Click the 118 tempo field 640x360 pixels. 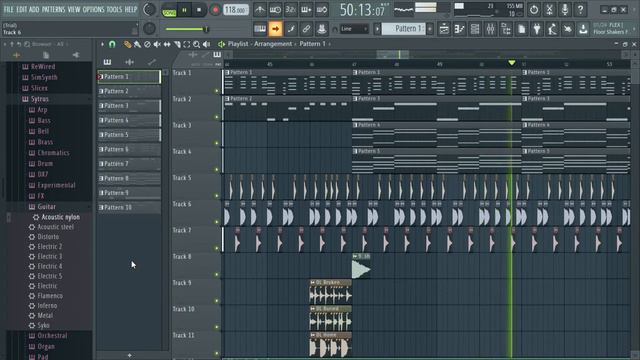pyautogui.click(x=236, y=10)
